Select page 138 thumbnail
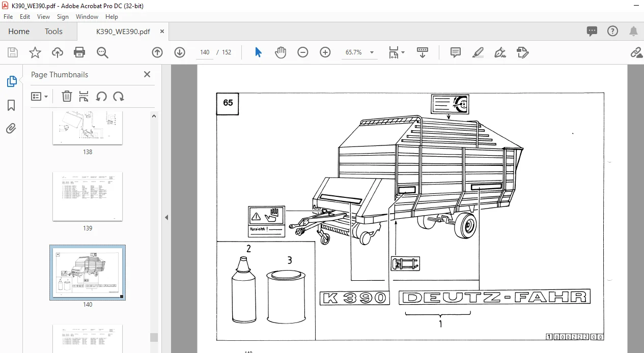The image size is (644, 353). click(88, 127)
